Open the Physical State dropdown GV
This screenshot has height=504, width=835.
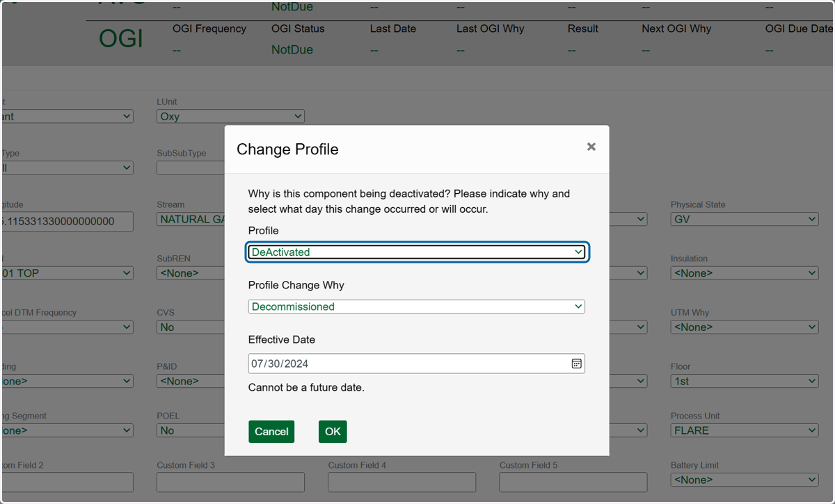coord(745,219)
